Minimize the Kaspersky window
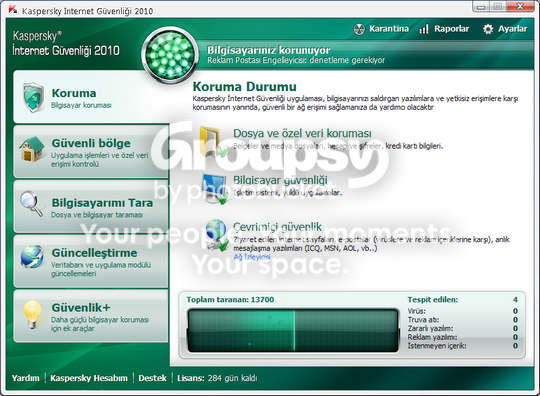 coord(481,7)
